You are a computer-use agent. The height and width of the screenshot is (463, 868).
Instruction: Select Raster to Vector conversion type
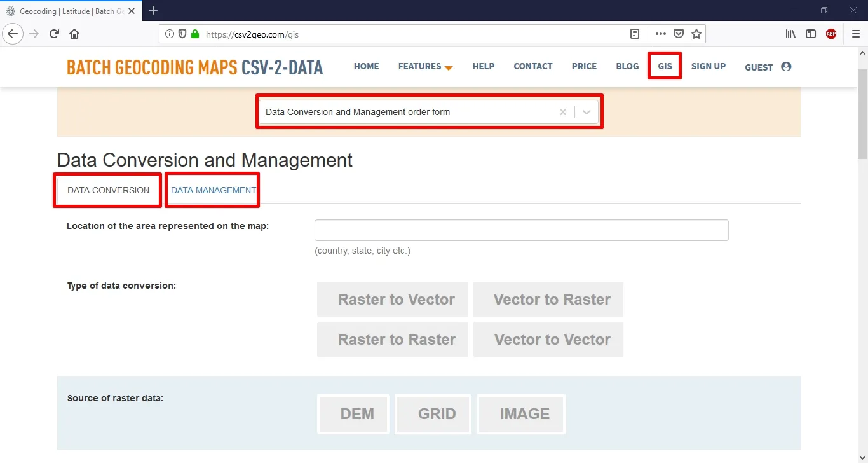393,300
